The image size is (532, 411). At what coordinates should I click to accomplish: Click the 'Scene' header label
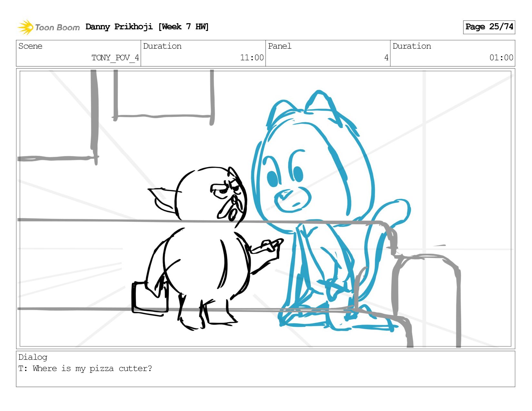30,46
